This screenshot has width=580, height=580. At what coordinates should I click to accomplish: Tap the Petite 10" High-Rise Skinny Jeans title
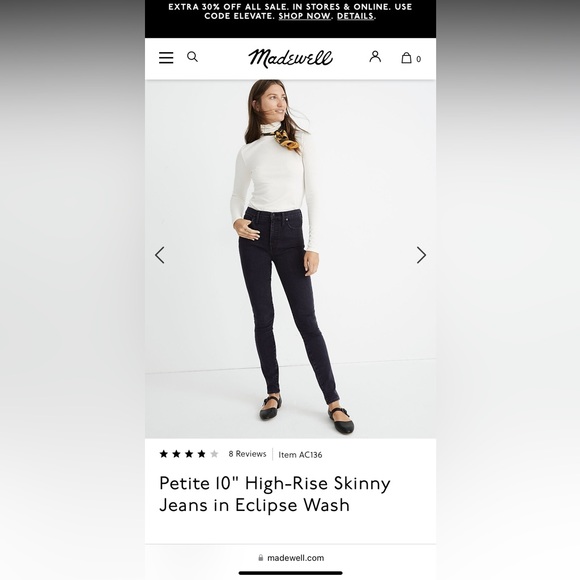[275, 494]
